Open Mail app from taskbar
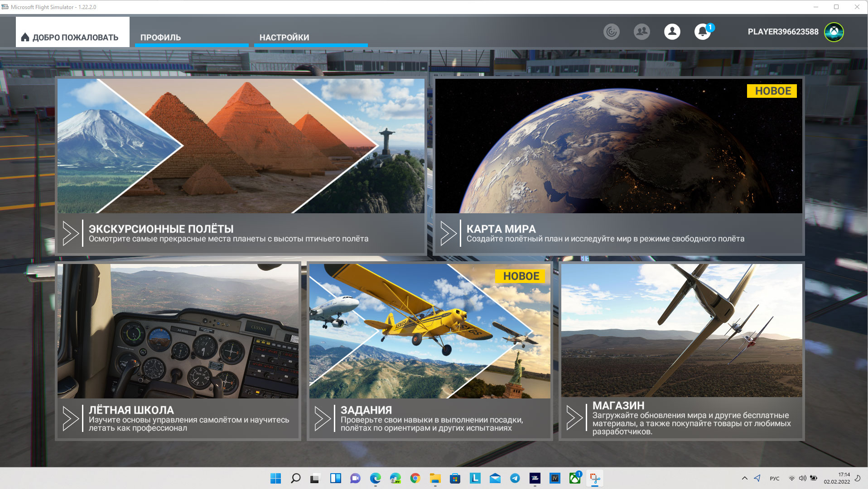This screenshot has height=489, width=868. click(x=495, y=478)
